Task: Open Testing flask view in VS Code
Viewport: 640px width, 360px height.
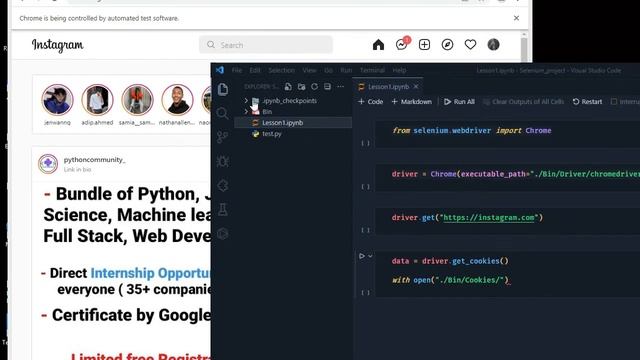Action: [223, 209]
